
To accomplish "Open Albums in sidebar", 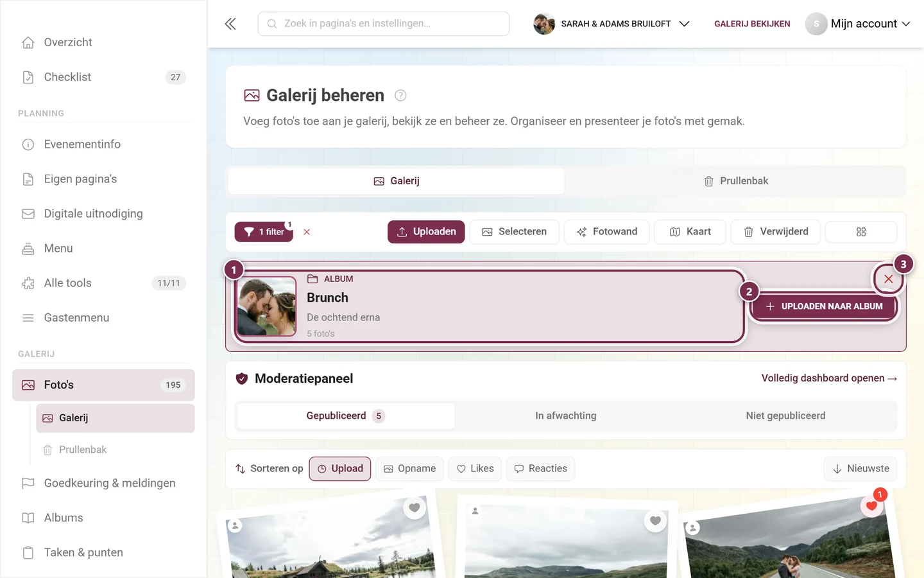I will 103,518.
